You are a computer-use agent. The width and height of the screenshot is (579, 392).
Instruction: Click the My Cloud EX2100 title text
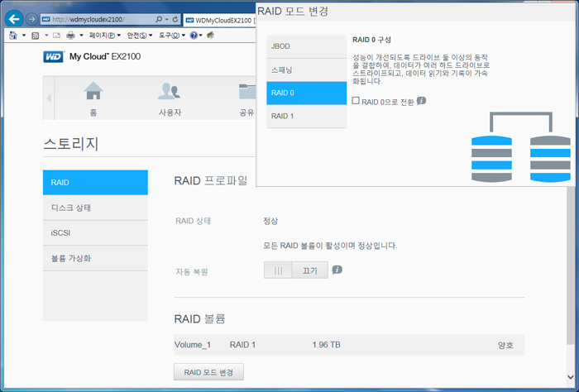pyautogui.click(x=105, y=56)
